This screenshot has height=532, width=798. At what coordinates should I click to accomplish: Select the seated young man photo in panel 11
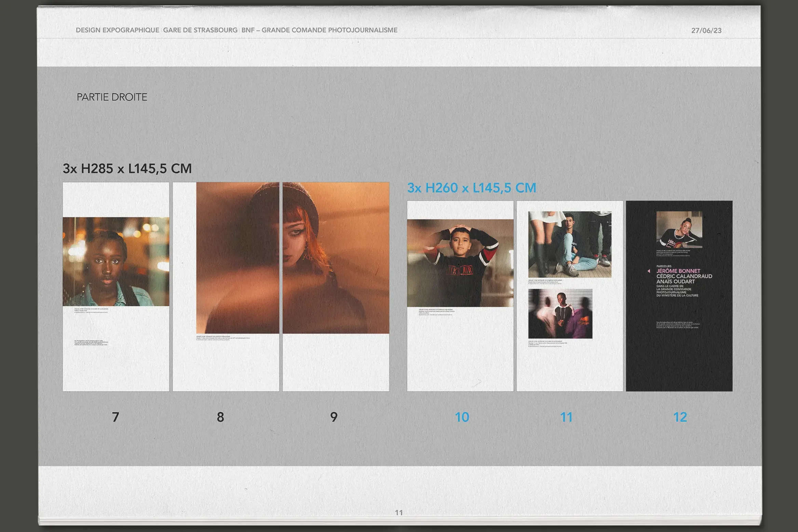coord(570,244)
